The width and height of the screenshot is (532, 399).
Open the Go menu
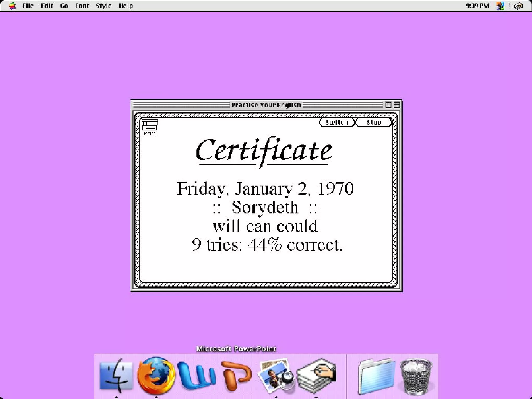(x=64, y=5)
